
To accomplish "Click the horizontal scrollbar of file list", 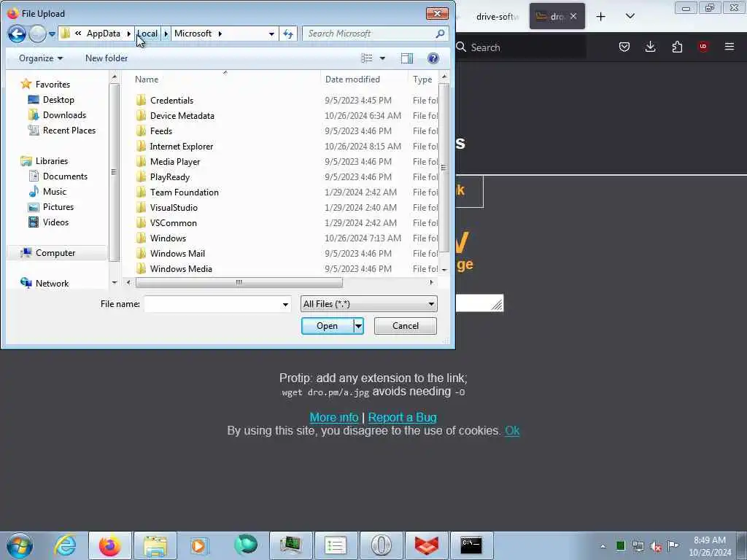I will tap(239, 282).
